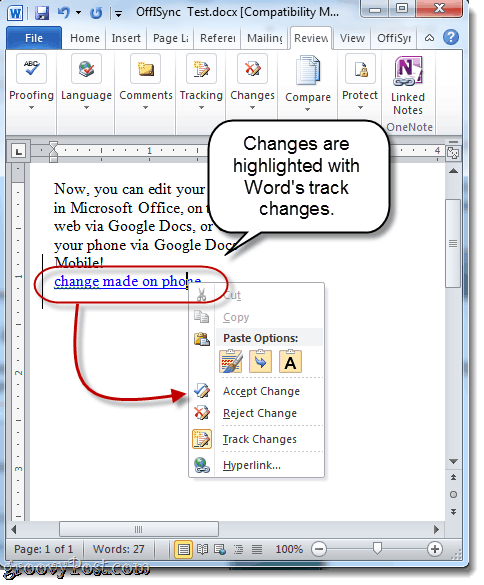484x585 pixels.
Task: Click the zoom slider handle
Action: (x=377, y=548)
